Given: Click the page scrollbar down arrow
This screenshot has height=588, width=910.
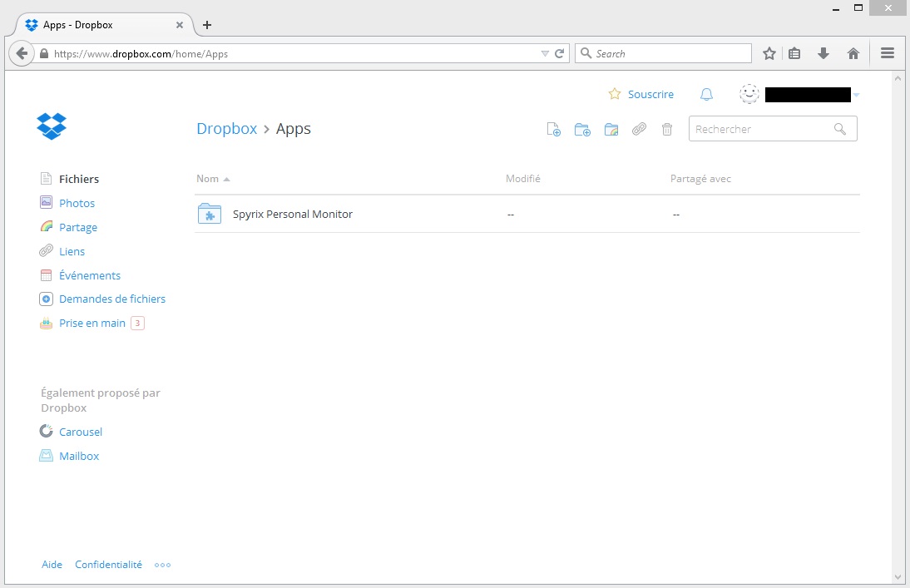Looking at the screenshot, I should tap(898, 577).
